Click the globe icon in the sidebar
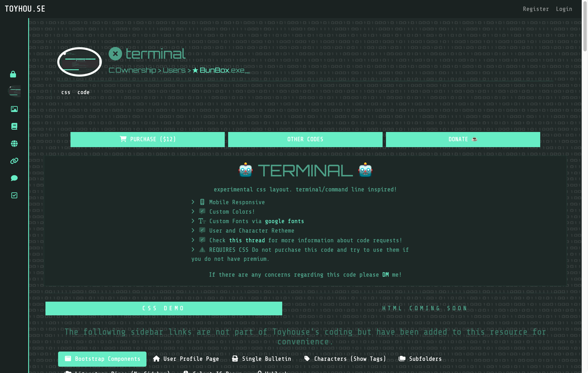588x373 pixels. coord(14,143)
